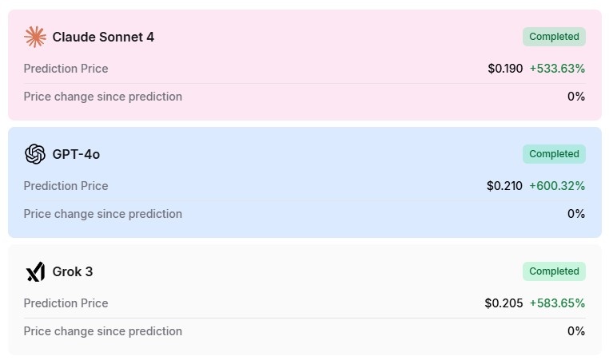Image resolution: width=609 pixels, height=364 pixels.
Task: Click the $0.190 prediction price
Action: pyautogui.click(x=505, y=69)
